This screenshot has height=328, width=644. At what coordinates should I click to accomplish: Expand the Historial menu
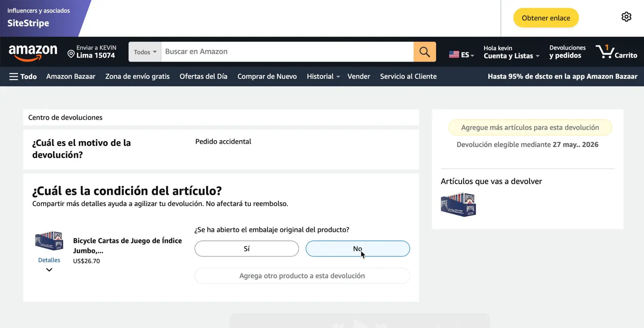[323, 77]
